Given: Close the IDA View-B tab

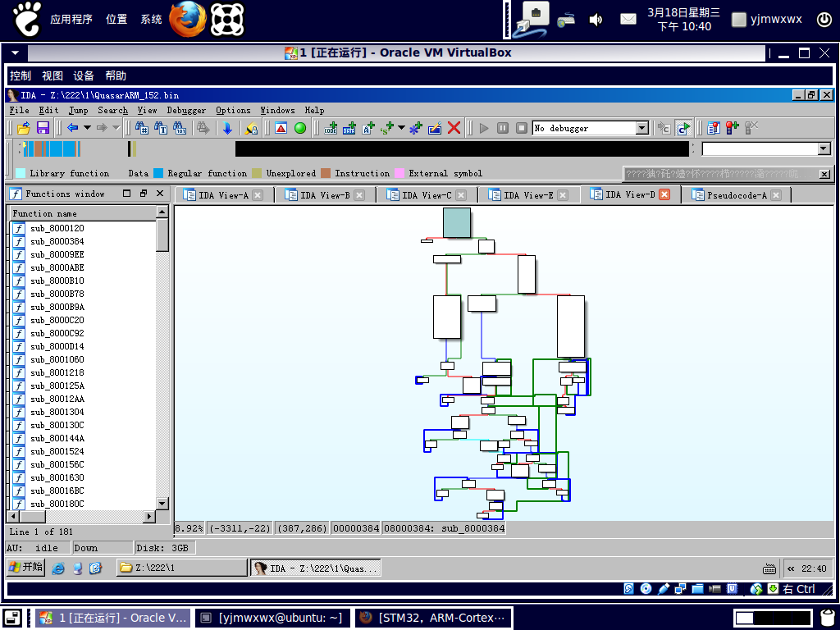Looking at the screenshot, I should point(359,195).
